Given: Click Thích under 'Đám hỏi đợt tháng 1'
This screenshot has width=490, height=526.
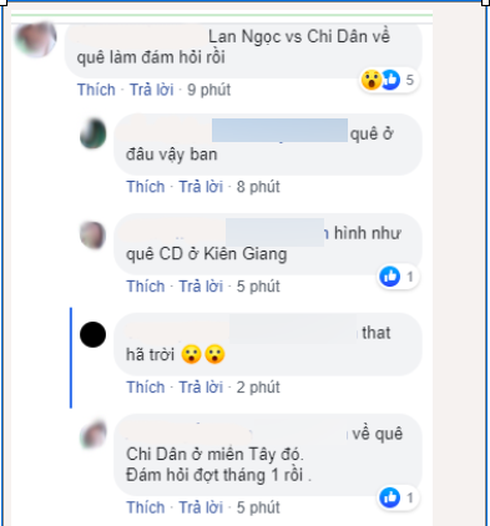Looking at the screenshot, I should pos(146,507).
